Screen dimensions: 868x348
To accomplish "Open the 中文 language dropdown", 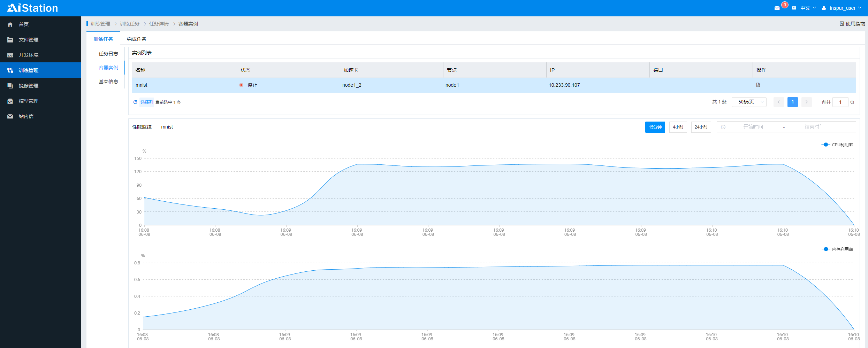I will coord(807,8).
